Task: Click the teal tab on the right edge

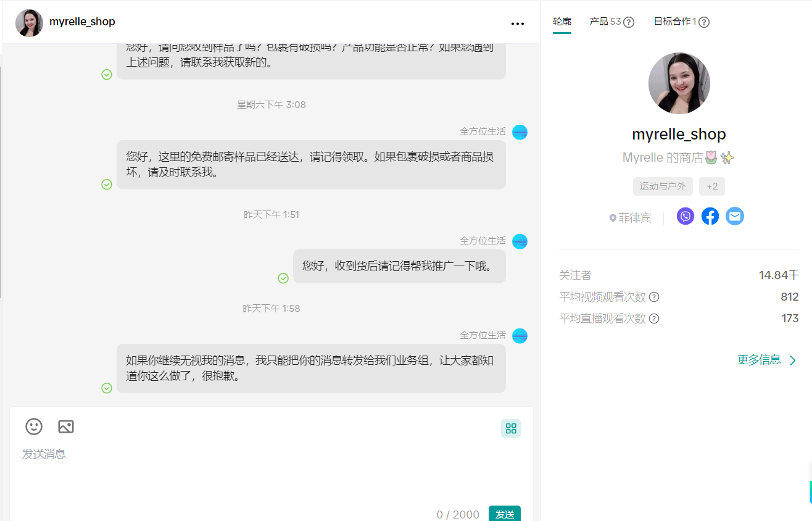Action: click(x=810, y=491)
